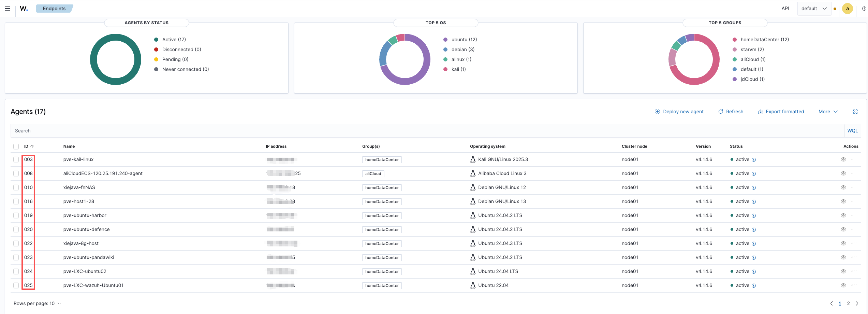Click Export formatted
This screenshot has width=868, height=314.
point(781,112)
